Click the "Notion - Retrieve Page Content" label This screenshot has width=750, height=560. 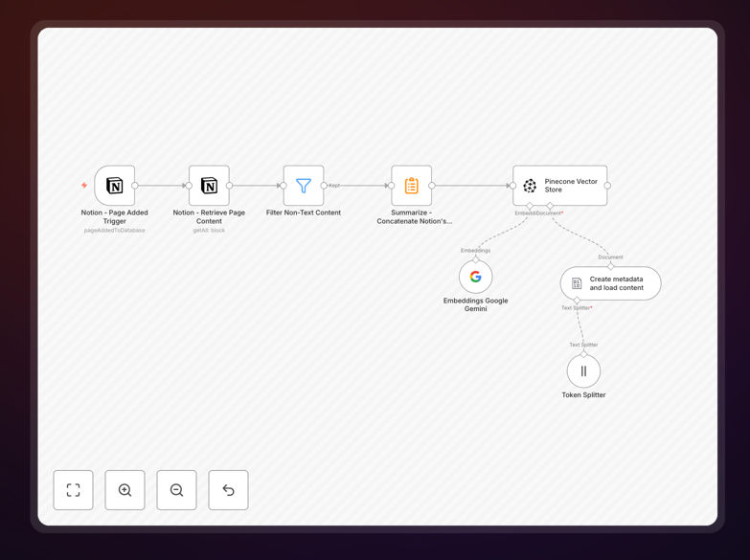(209, 216)
